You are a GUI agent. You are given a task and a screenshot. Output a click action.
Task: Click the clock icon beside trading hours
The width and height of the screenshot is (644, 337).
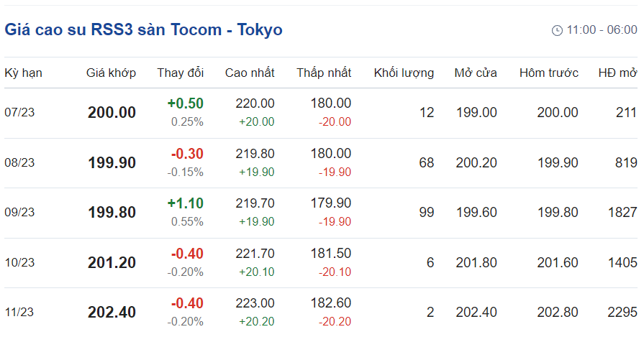tap(557, 30)
